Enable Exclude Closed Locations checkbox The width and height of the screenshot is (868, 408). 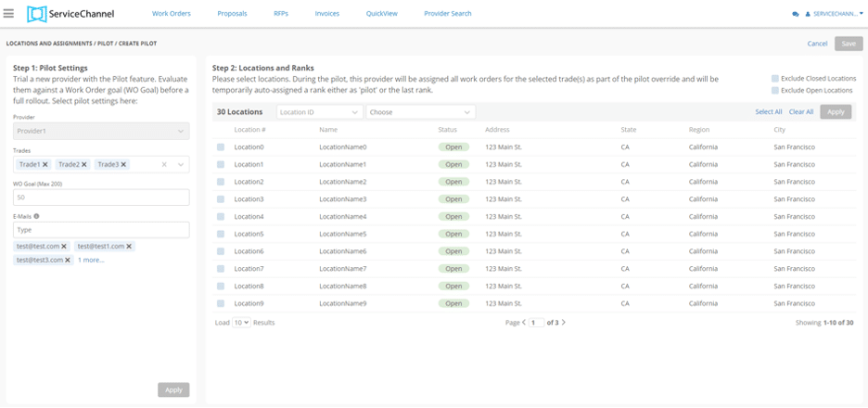tap(775, 79)
